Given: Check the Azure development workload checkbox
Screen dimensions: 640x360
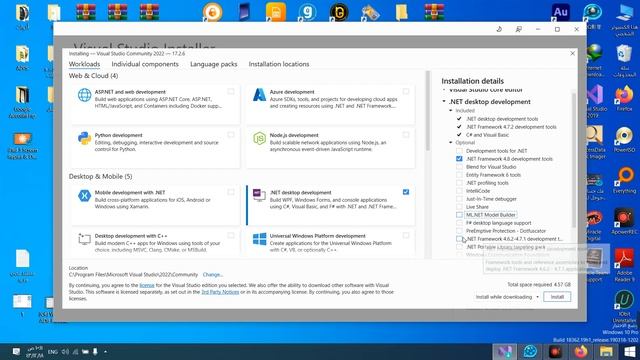Looking at the screenshot, I should click(406, 91).
